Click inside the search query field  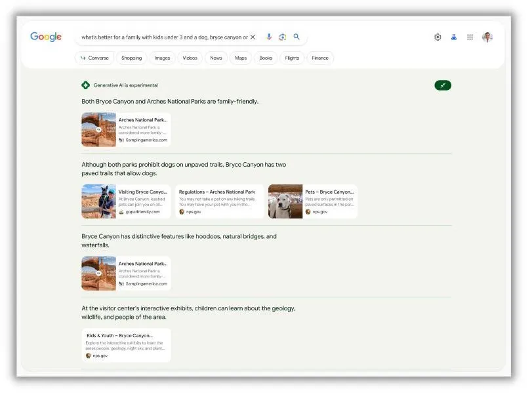tap(164, 37)
